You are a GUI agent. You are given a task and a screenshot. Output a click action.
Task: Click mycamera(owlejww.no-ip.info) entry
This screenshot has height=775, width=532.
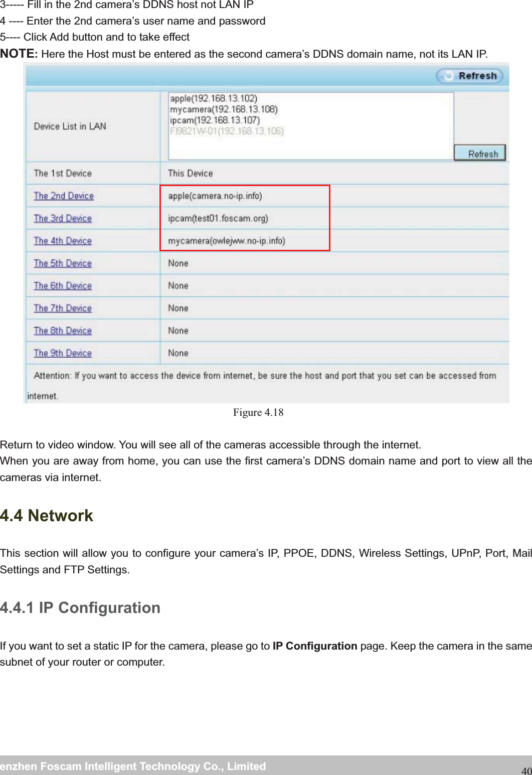point(227,241)
